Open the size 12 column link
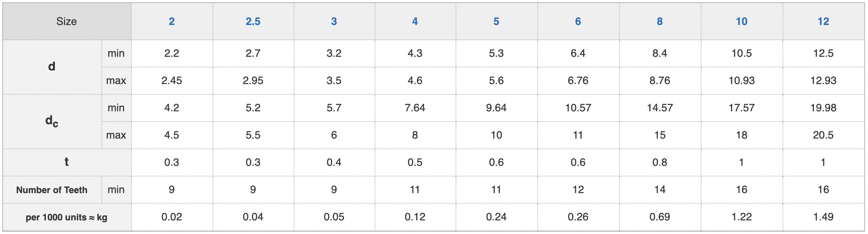 coord(823,22)
